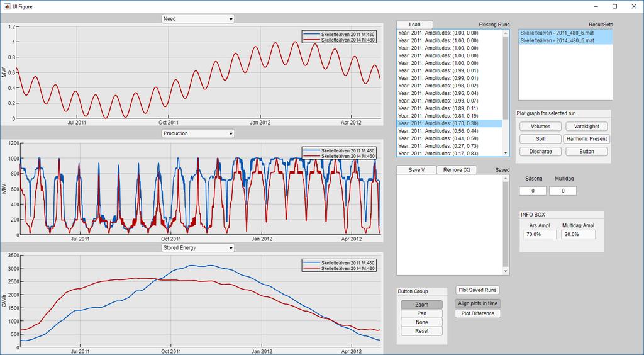This screenshot has height=355, width=644.
Task: Open the Need plot type dropdown
Action: click(198, 19)
